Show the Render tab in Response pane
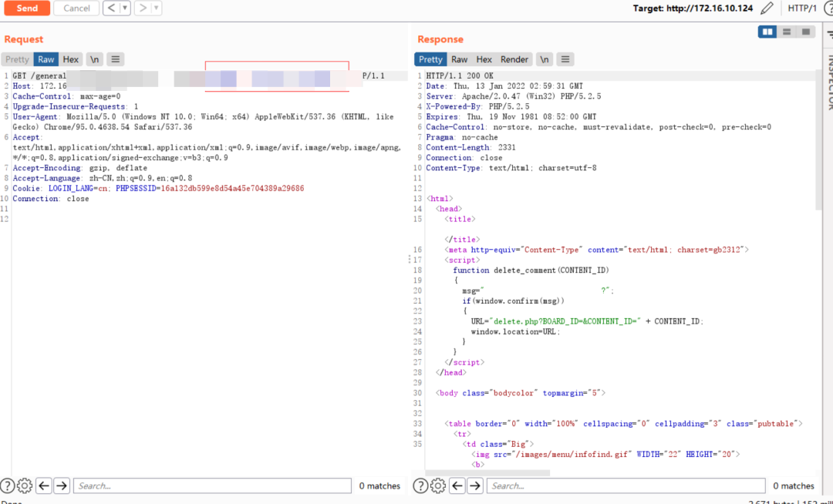This screenshot has width=833, height=504. click(x=514, y=59)
